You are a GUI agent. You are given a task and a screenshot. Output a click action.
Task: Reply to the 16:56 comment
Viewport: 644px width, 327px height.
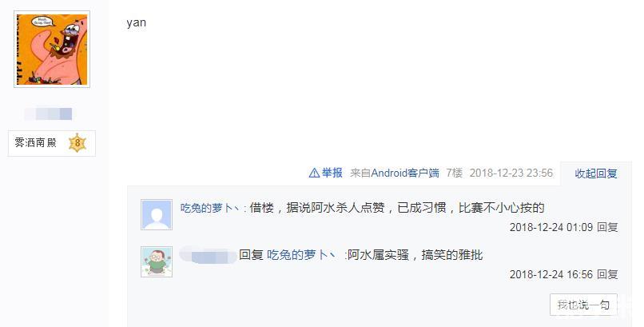coord(607,274)
